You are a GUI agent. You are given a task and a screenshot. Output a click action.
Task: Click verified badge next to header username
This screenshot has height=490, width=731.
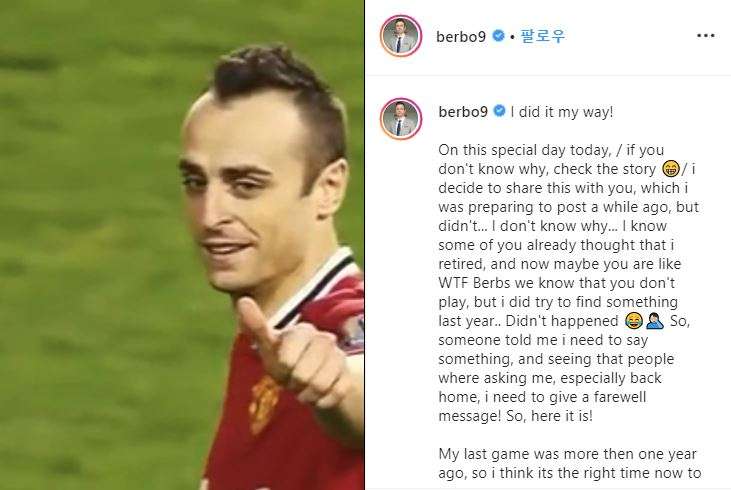pyautogui.click(x=498, y=35)
